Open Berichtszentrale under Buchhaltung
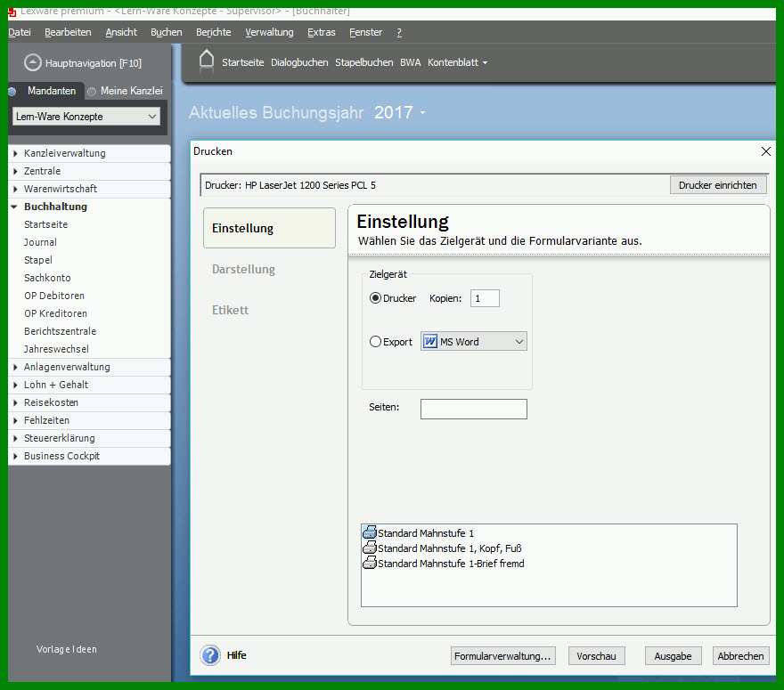784x690 pixels. [60, 331]
